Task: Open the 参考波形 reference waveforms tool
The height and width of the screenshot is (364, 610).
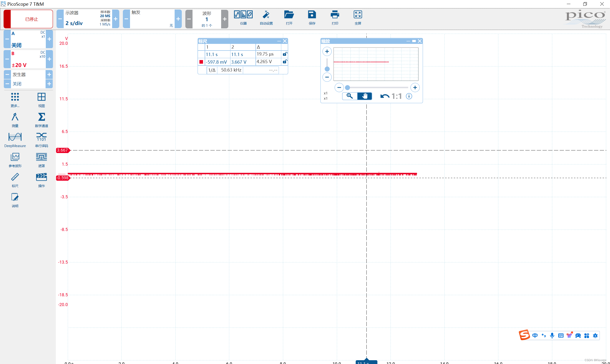Action: (x=15, y=160)
